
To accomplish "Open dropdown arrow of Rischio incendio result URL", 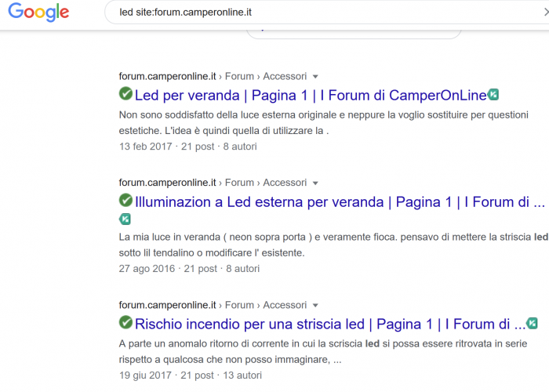I will click(315, 305).
